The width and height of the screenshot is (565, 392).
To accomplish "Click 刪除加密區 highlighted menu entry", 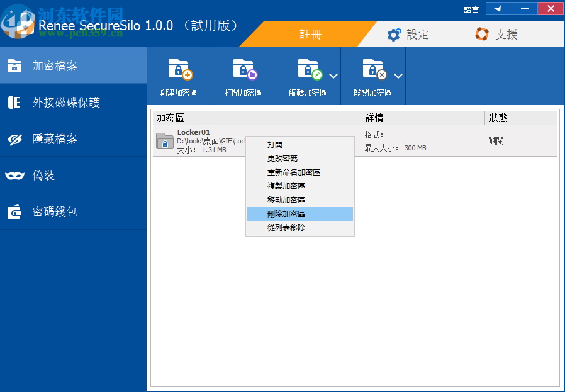I will click(300, 214).
